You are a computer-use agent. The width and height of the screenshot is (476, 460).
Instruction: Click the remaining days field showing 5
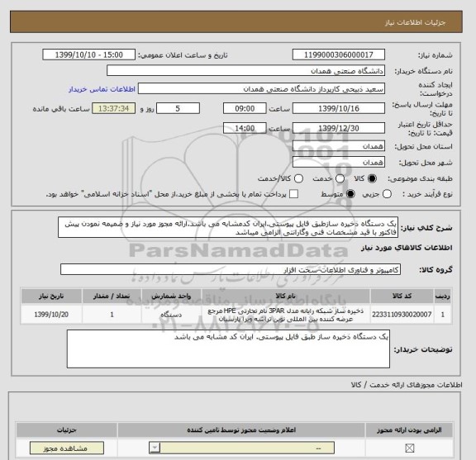(178, 108)
